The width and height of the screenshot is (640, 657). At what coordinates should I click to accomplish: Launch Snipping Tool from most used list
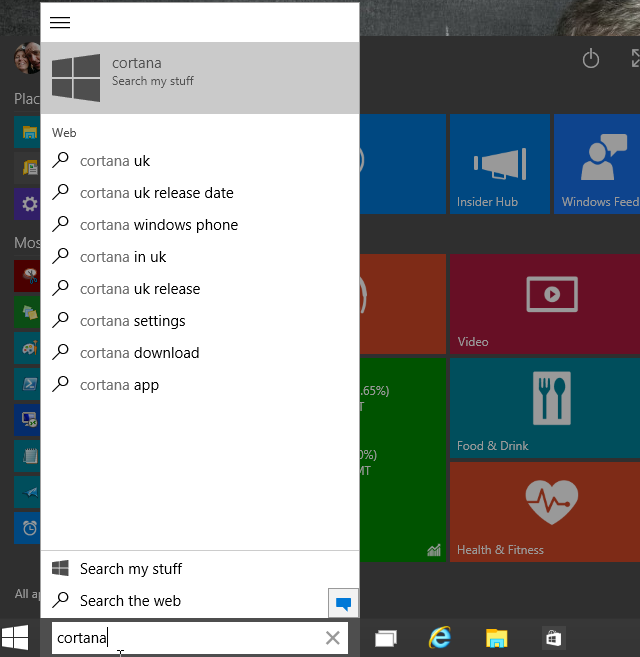tap(27, 276)
